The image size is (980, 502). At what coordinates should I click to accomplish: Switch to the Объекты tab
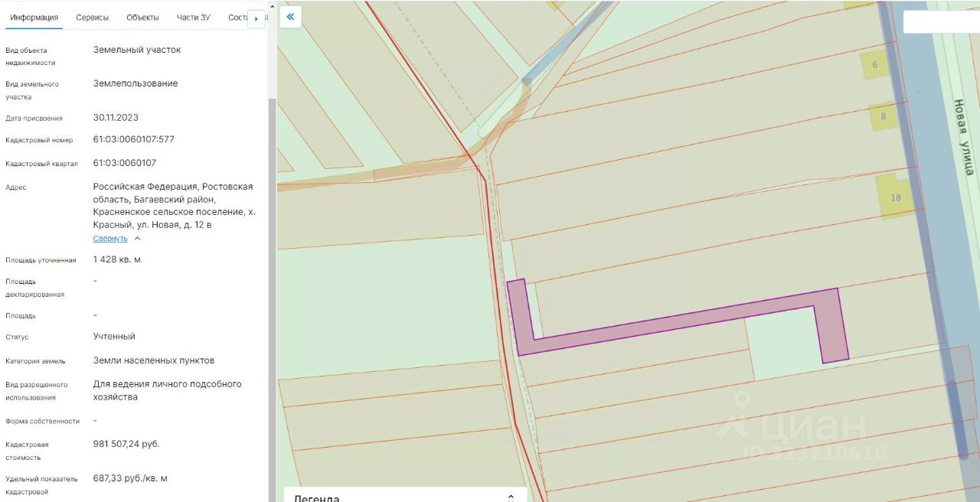(142, 18)
